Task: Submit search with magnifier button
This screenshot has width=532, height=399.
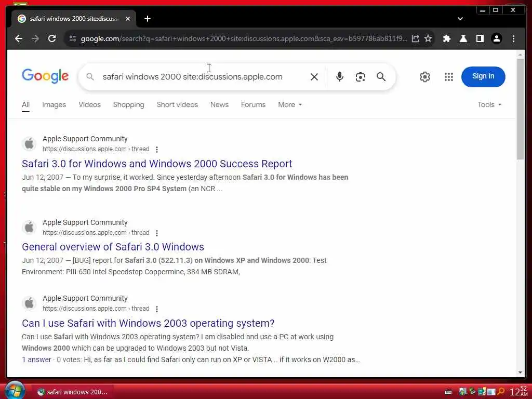Action: point(381,77)
